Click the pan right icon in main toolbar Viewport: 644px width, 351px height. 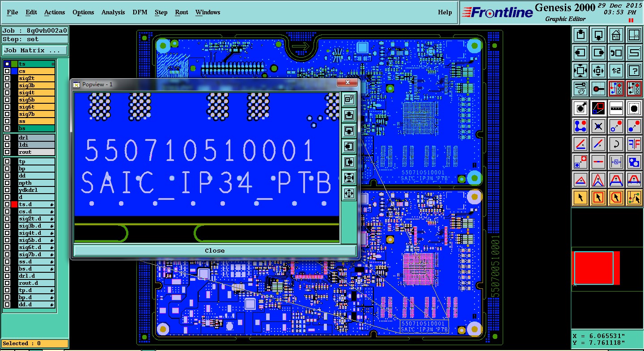(x=598, y=52)
